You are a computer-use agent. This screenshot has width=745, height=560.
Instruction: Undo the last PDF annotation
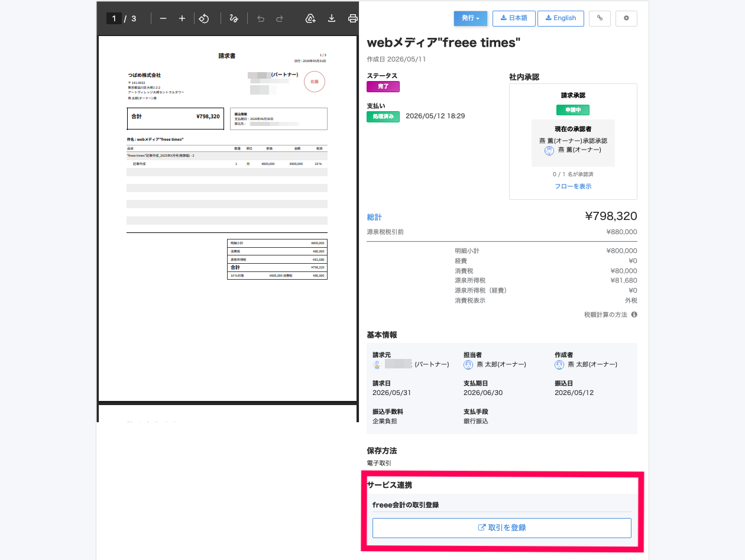click(x=261, y=18)
